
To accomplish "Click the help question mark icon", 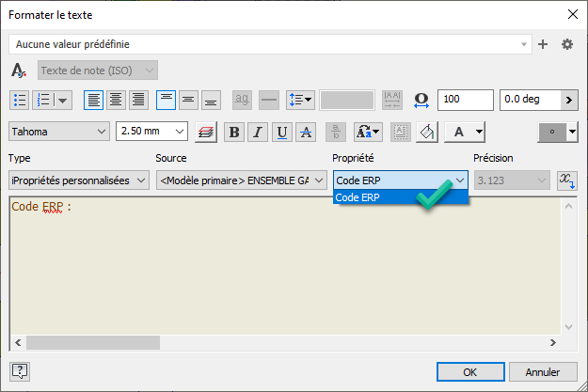I will pyautogui.click(x=19, y=371).
